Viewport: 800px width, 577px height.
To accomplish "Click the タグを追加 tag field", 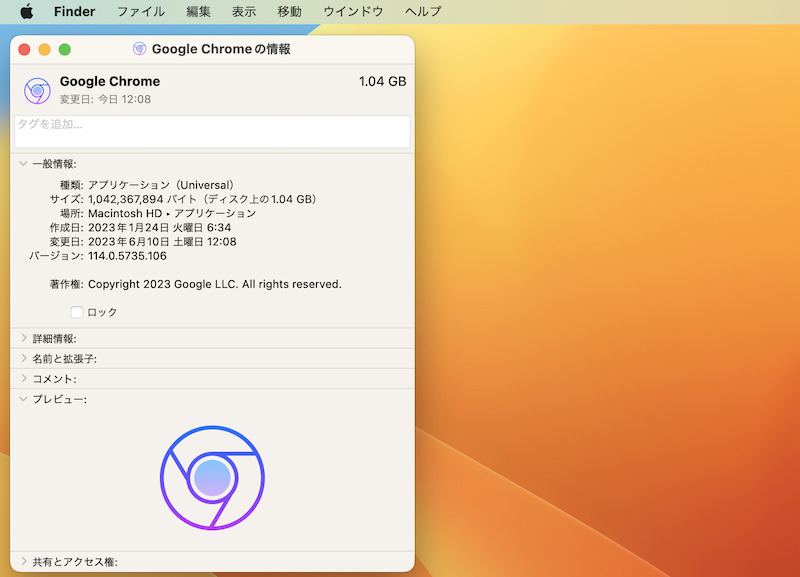I will (x=212, y=131).
